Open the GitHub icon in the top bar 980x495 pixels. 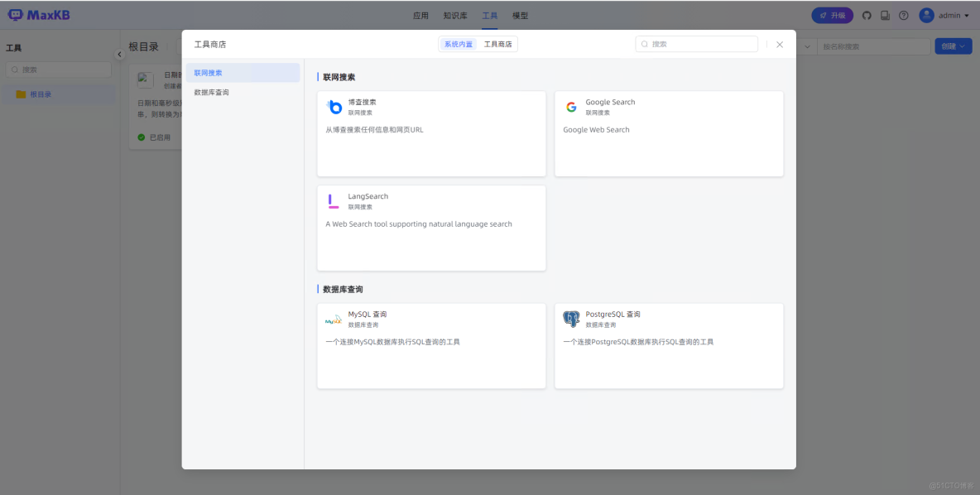tap(867, 14)
